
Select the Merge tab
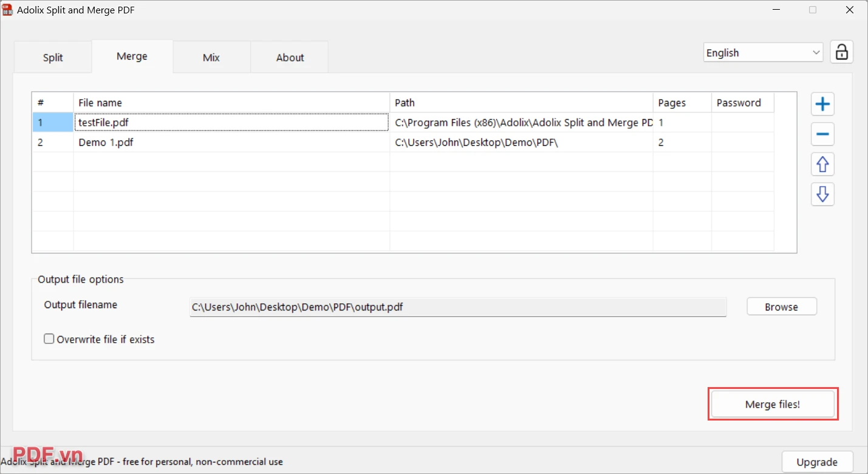pyautogui.click(x=132, y=57)
